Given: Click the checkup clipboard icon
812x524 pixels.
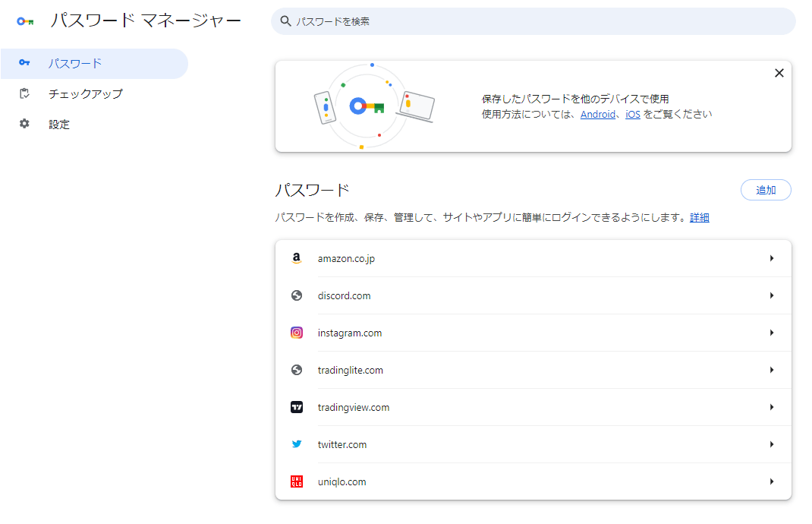Looking at the screenshot, I should click(x=24, y=93).
